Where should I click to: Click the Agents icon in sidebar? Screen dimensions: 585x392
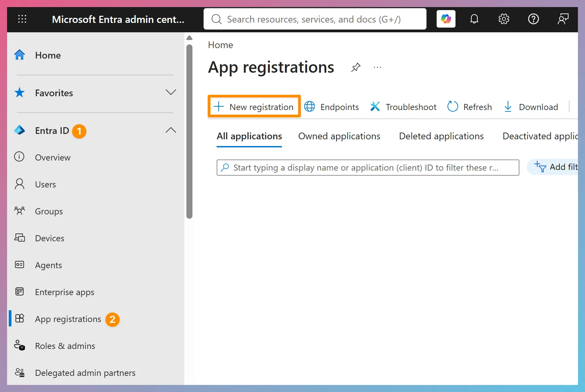click(20, 265)
